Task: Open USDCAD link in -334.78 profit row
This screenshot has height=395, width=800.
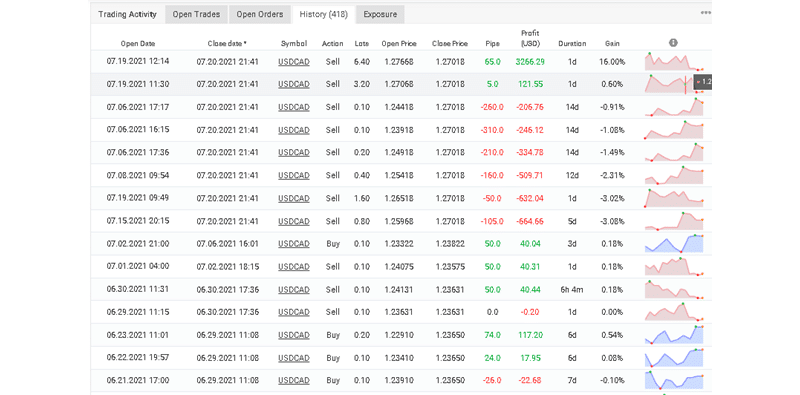Action: pyautogui.click(x=294, y=153)
